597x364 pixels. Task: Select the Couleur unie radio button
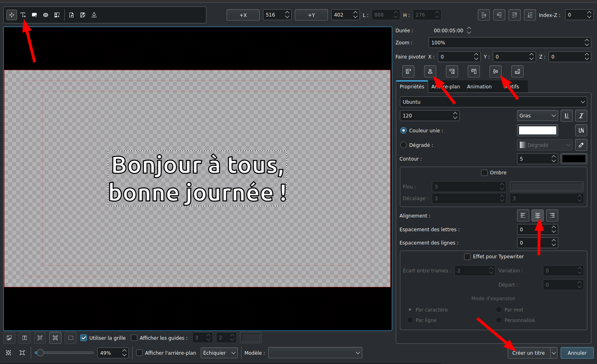(404, 130)
